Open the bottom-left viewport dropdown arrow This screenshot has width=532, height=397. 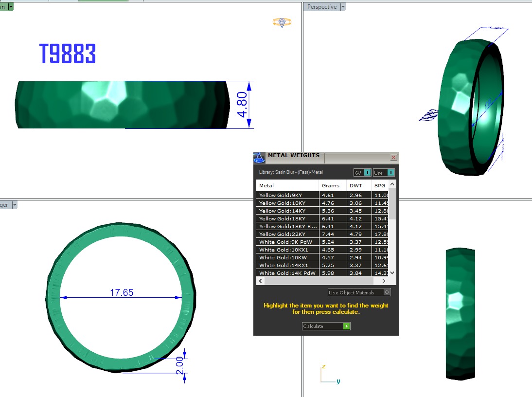[x=14, y=205]
